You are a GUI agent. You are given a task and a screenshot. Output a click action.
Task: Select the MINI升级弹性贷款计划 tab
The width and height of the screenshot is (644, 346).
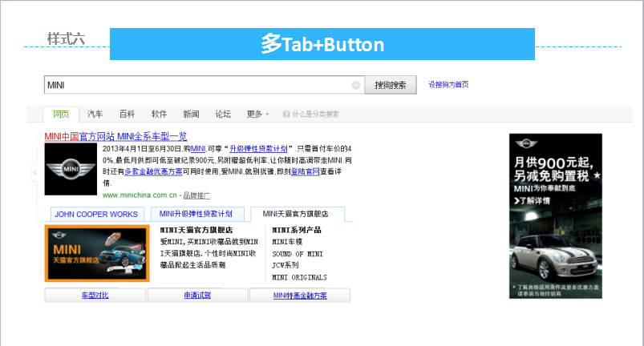click(x=197, y=214)
